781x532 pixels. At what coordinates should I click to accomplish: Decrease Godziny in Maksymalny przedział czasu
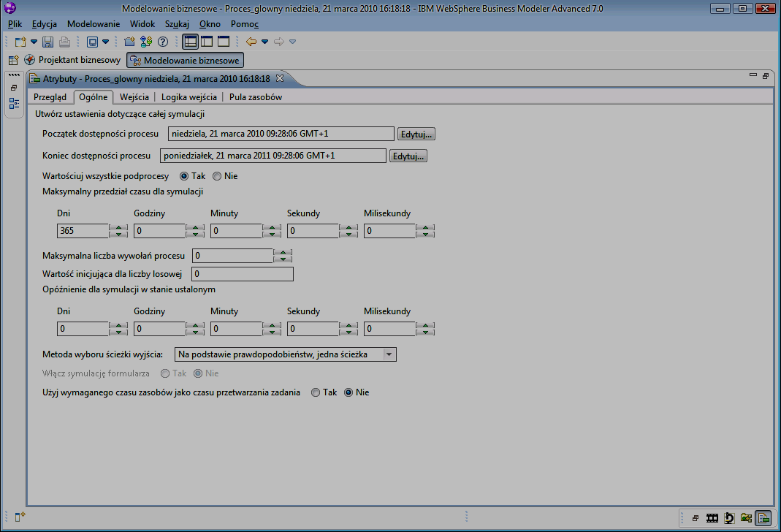[195, 234]
